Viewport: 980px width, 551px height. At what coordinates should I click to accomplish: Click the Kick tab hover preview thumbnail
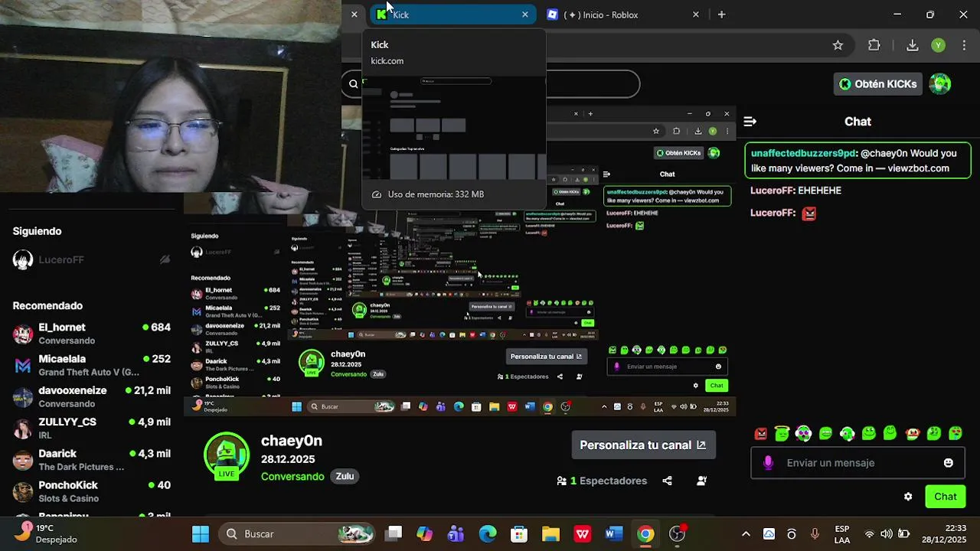[x=454, y=128]
